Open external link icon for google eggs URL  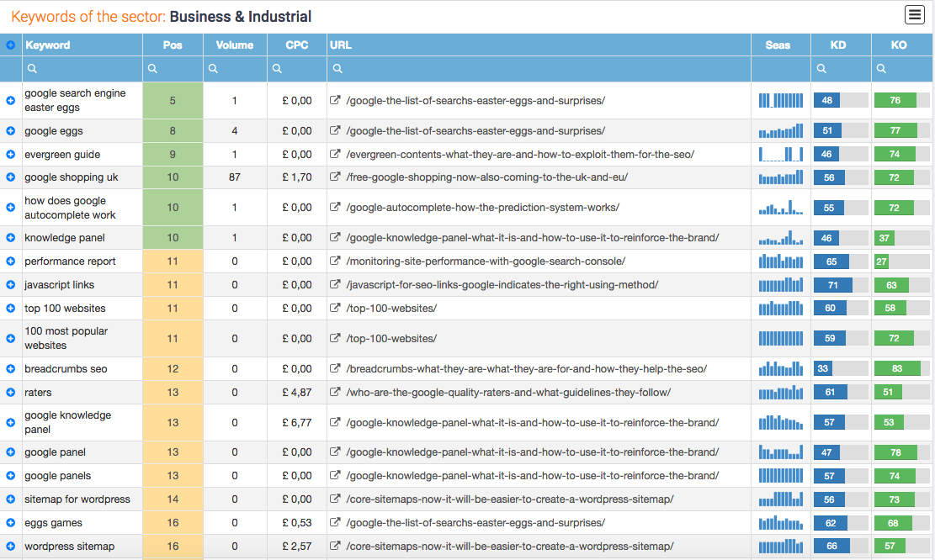click(x=335, y=129)
